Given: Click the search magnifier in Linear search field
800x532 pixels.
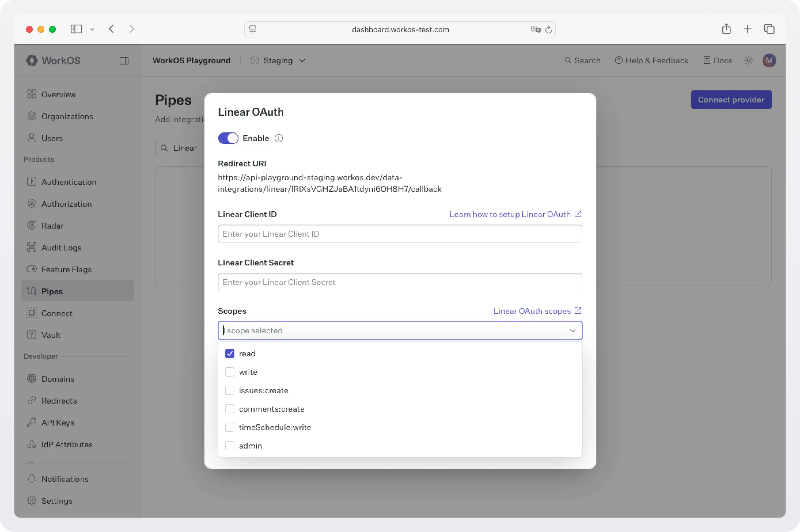Looking at the screenshot, I should coord(165,148).
